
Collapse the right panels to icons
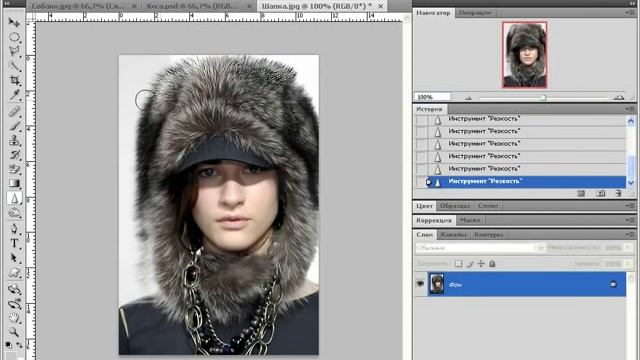pos(631,4)
